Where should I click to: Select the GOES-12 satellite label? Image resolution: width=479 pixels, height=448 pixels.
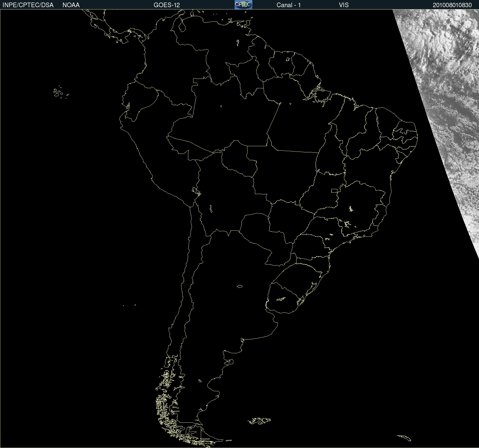coord(167,5)
